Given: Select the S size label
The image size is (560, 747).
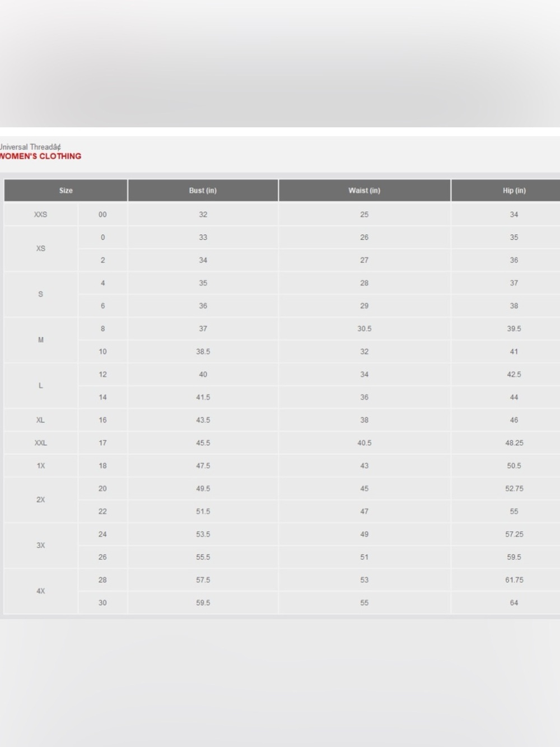Looking at the screenshot, I should click(x=41, y=294).
